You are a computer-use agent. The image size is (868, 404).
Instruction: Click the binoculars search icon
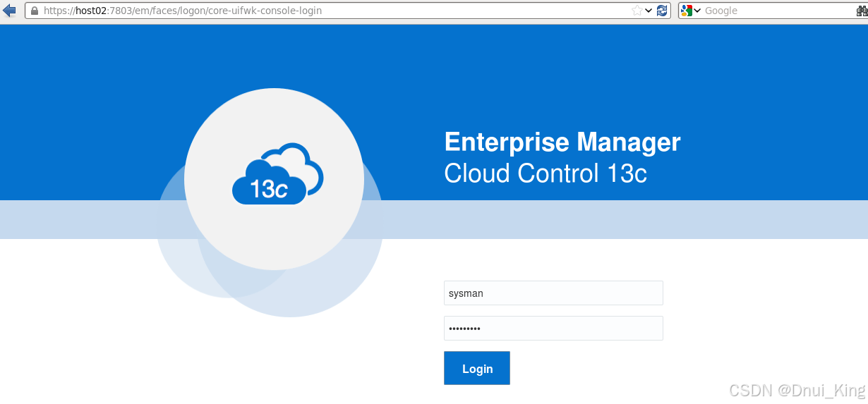[x=862, y=11]
